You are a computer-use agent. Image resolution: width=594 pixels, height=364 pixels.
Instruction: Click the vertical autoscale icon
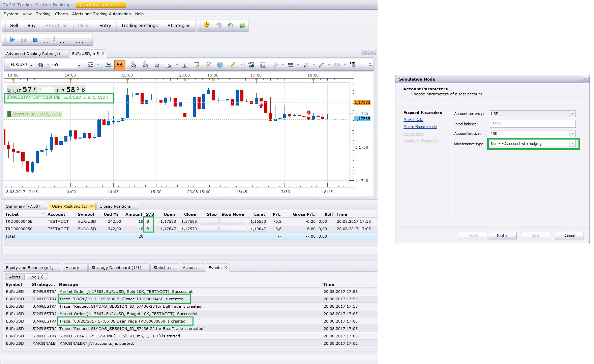(x=184, y=65)
